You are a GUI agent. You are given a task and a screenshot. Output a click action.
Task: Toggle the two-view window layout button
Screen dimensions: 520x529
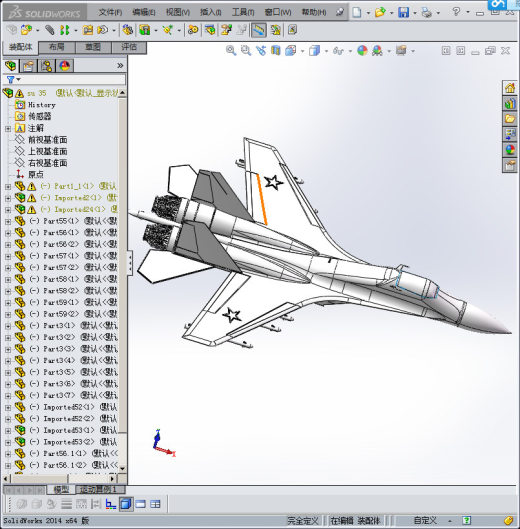pyautogui.click(x=140, y=504)
